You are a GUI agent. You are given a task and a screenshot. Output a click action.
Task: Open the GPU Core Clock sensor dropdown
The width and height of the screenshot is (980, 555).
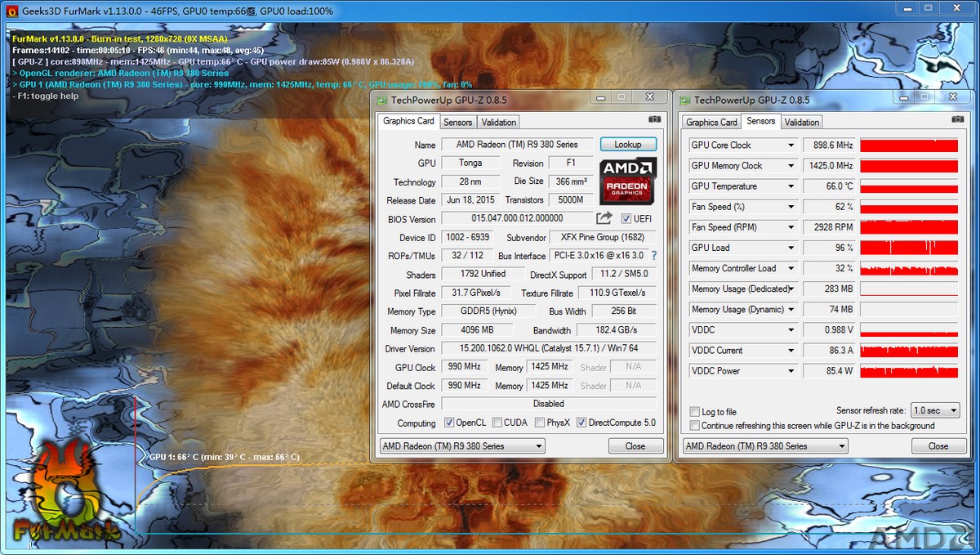point(791,145)
